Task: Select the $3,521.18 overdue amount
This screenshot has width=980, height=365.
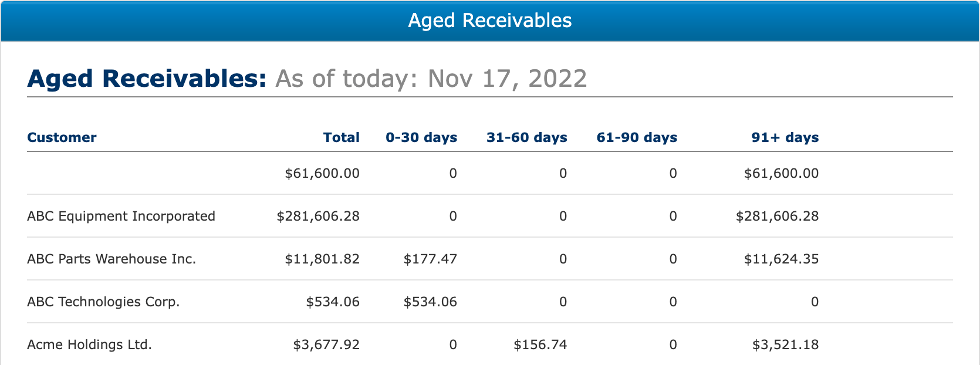Action: coord(785,344)
